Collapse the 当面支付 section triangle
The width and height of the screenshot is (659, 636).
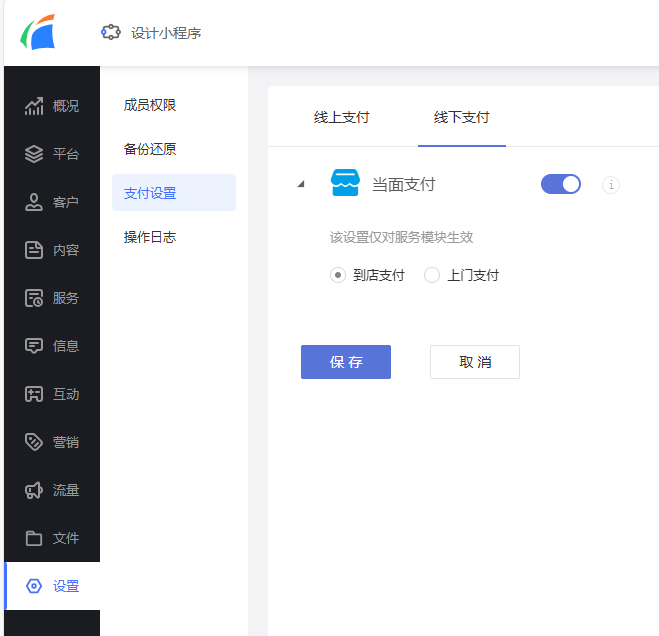[x=301, y=185]
